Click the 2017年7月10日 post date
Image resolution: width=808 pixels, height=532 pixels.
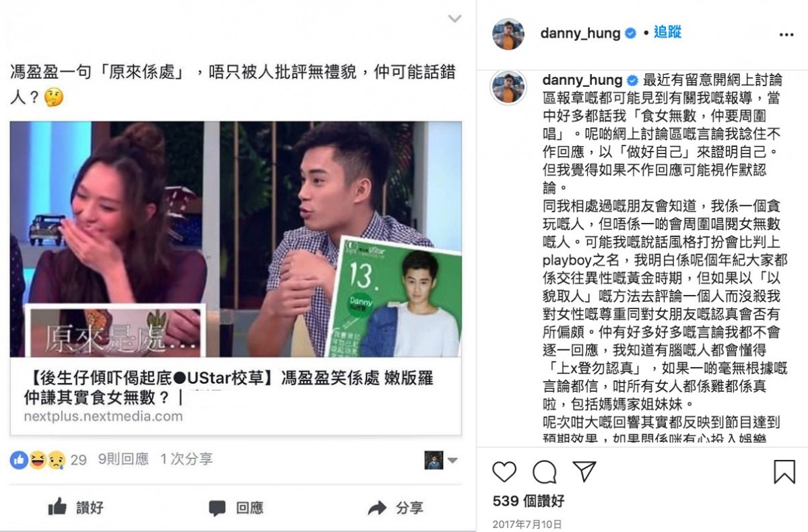pos(527,524)
